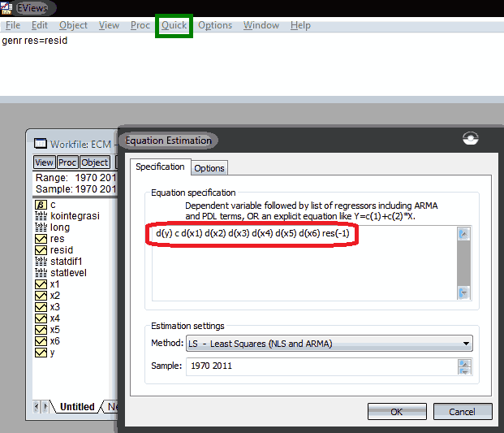Viewport: 504px width, 433px height.
Task: Click the Object button in the workfile toolbar
Action: pyautogui.click(x=95, y=162)
